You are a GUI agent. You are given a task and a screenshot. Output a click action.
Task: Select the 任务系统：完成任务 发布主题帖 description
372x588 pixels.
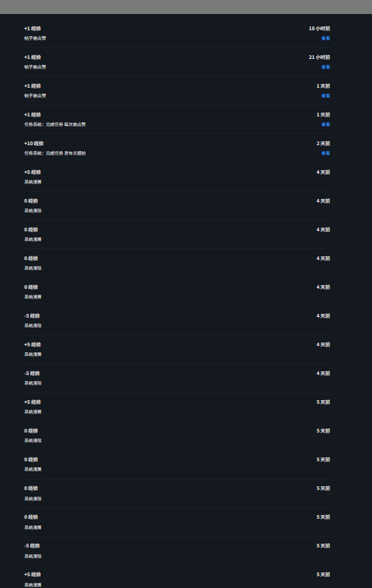point(55,153)
